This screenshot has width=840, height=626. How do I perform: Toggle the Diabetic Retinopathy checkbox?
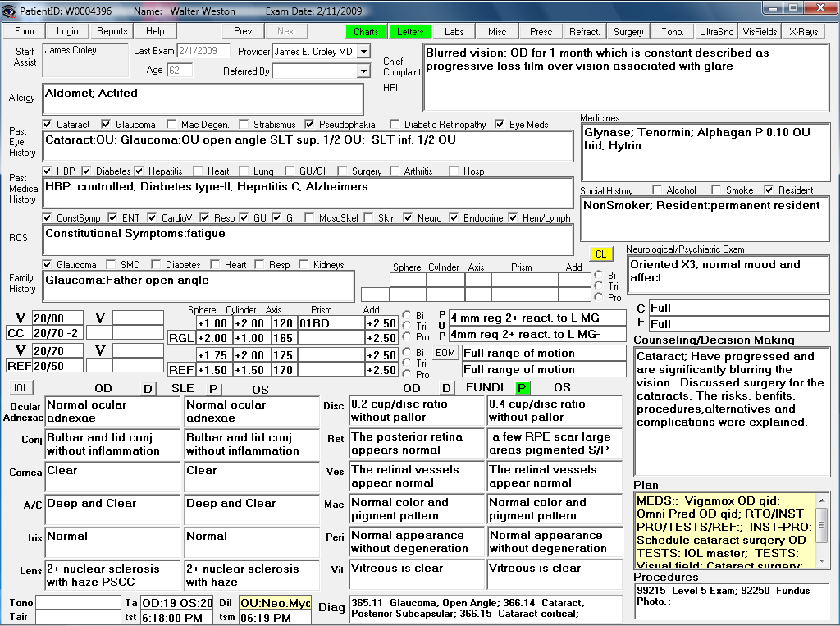coord(395,125)
